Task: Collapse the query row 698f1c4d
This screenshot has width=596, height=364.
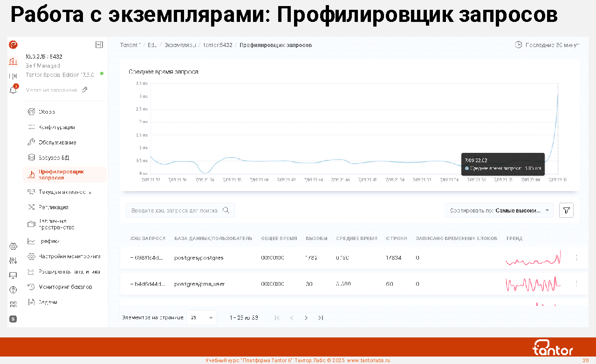Action: (132, 258)
